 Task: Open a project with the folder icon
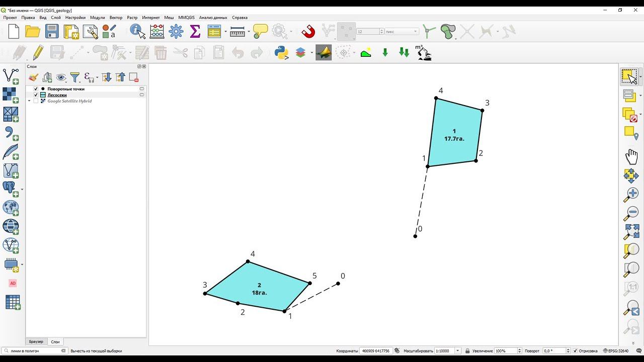[33, 32]
